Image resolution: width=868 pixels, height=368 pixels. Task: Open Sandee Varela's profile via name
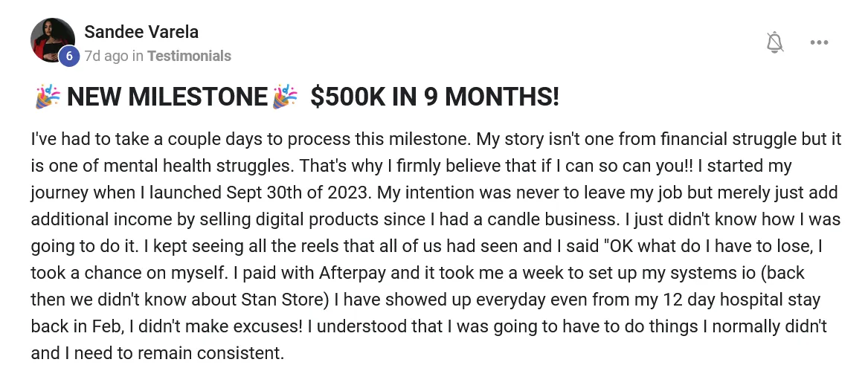[x=141, y=32]
